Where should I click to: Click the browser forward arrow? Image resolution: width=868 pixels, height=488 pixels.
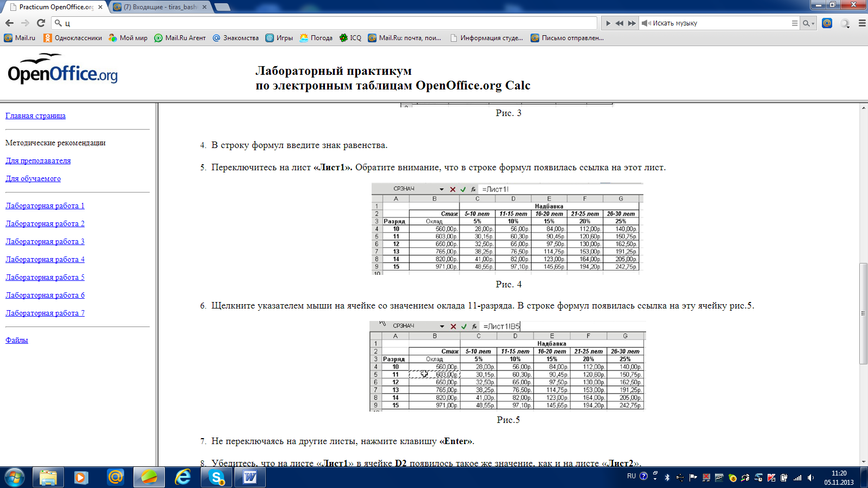25,23
